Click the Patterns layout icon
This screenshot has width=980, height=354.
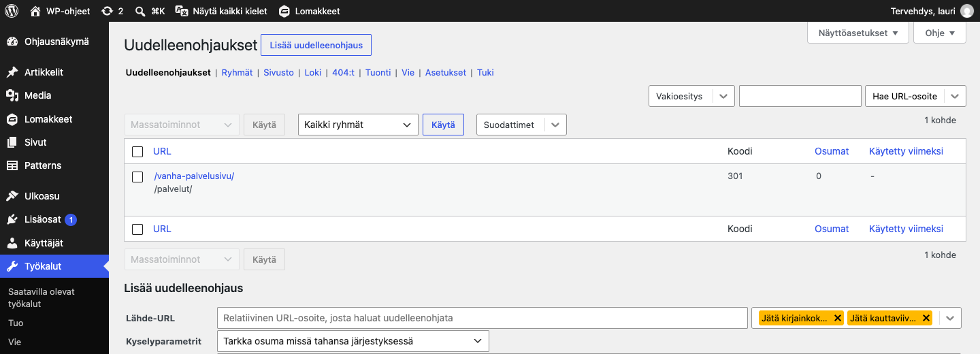(x=12, y=165)
